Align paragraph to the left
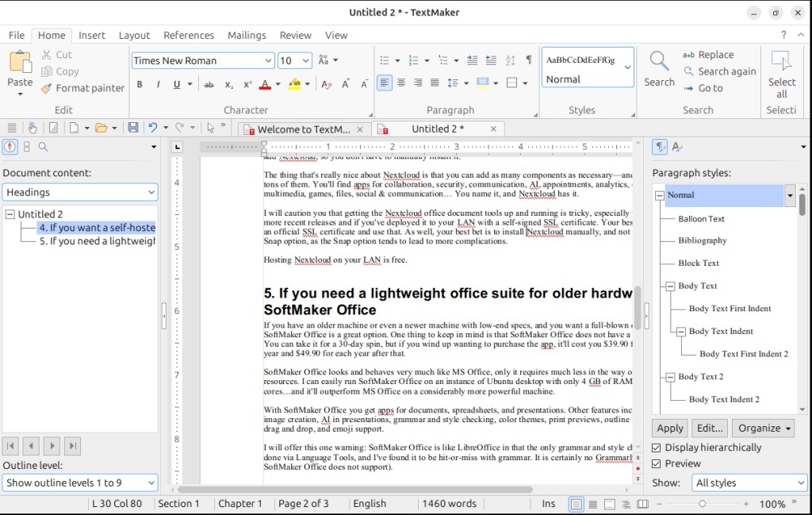This screenshot has height=515, width=812. [385, 83]
